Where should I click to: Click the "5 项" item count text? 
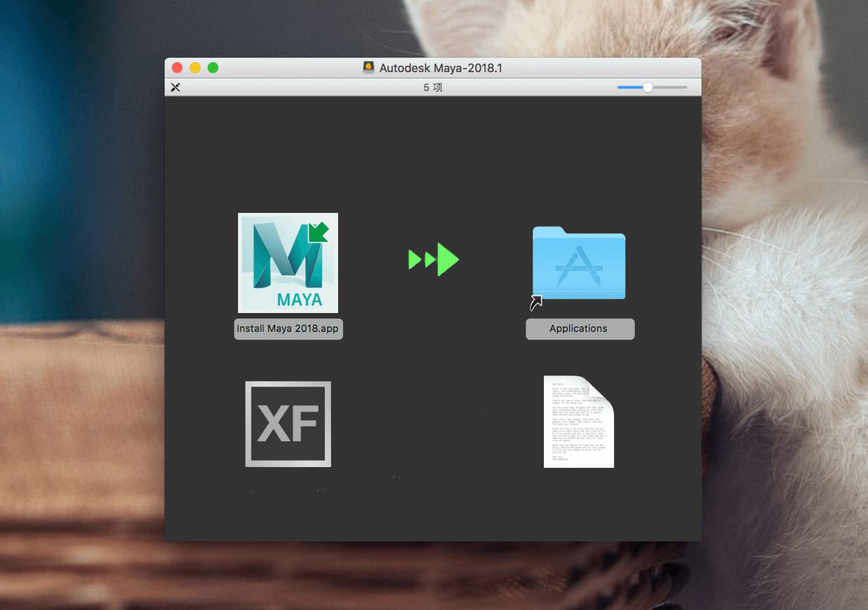pyautogui.click(x=433, y=88)
